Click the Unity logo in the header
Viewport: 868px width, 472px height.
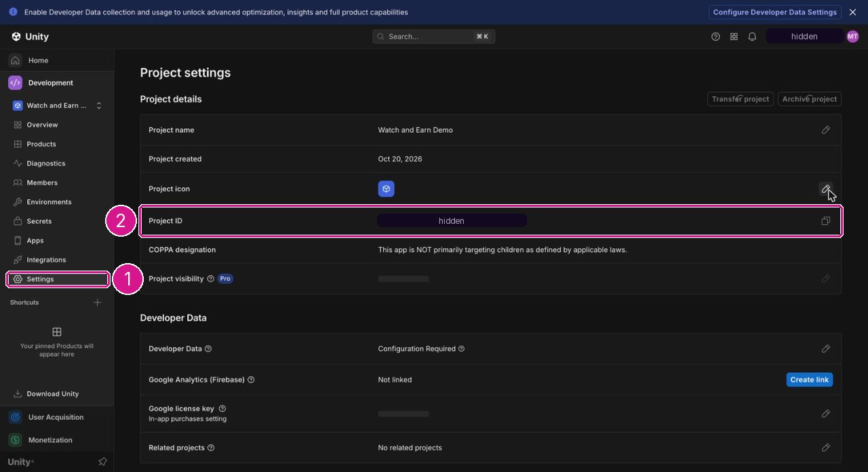pos(30,37)
